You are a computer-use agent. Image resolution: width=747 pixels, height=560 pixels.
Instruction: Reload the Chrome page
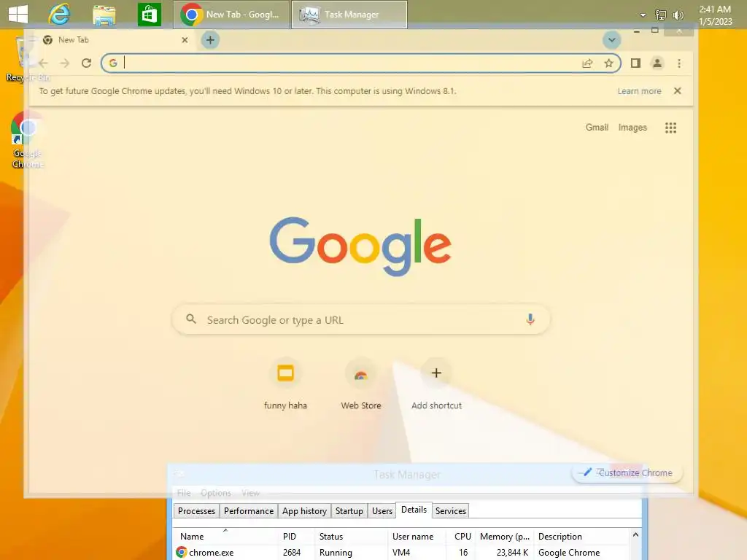(x=86, y=63)
